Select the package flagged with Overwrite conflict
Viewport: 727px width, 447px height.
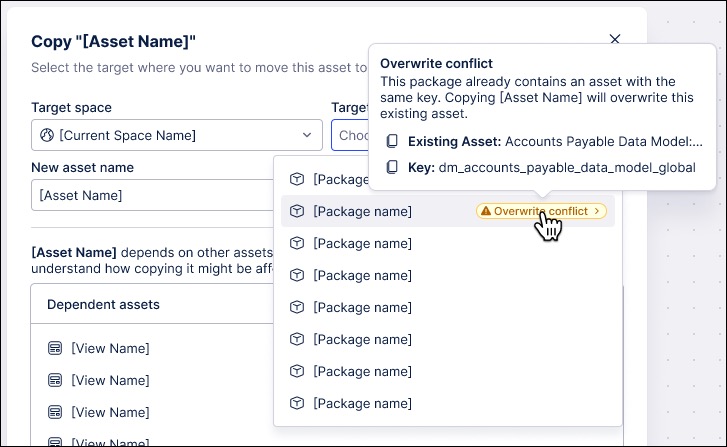pos(362,211)
